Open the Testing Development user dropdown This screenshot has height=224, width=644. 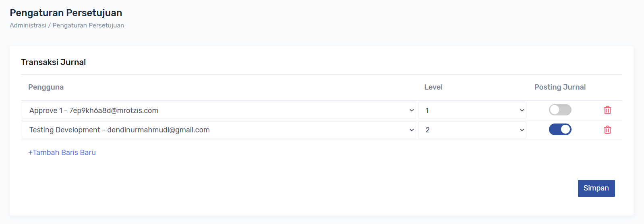click(218, 130)
